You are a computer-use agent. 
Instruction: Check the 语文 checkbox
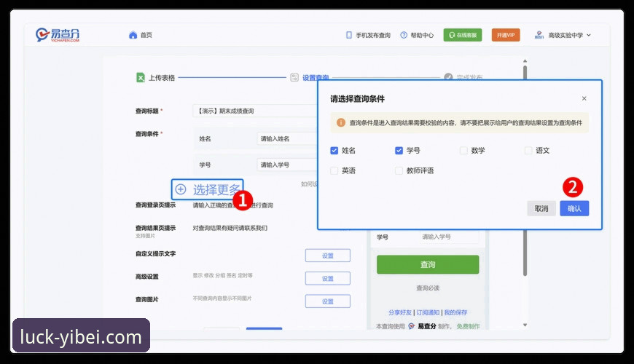point(528,150)
